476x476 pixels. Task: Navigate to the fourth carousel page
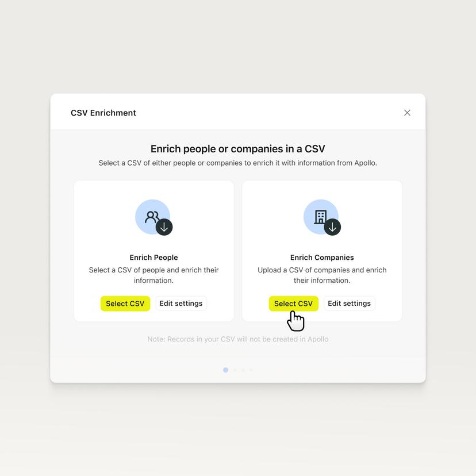point(251,370)
